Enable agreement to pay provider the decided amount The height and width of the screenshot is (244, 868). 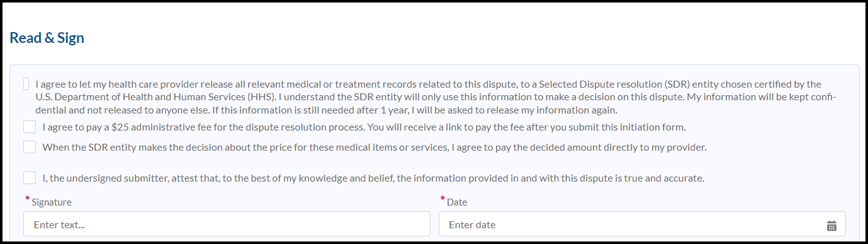click(30, 147)
